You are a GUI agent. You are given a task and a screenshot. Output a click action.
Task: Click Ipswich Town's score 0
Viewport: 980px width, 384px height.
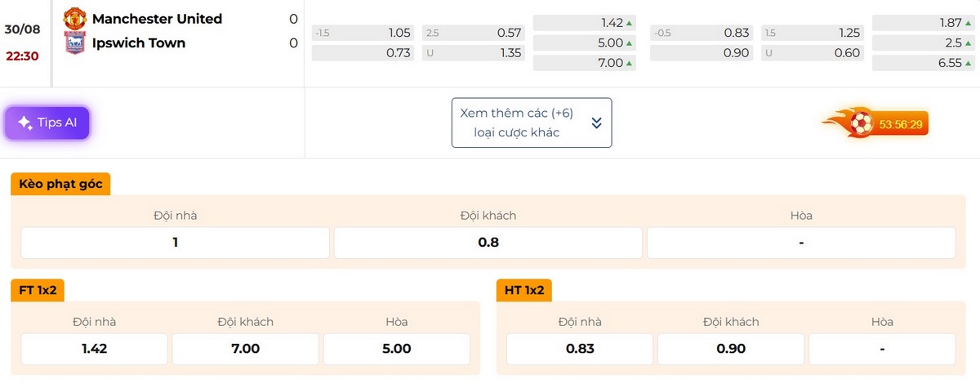[294, 43]
